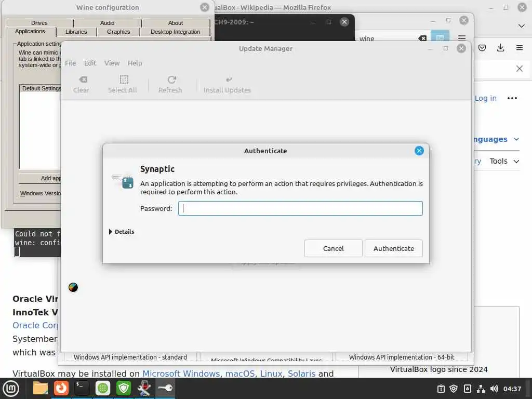Select Default Settings in Wine application list
The height and width of the screenshot is (399, 532).
click(41, 88)
